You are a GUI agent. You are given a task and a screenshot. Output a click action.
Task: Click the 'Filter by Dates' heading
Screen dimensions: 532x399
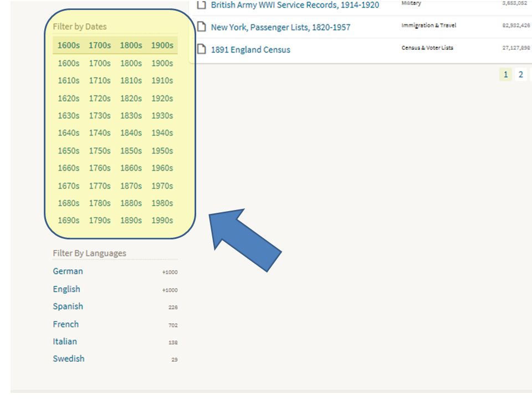click(x=80, y=27)
